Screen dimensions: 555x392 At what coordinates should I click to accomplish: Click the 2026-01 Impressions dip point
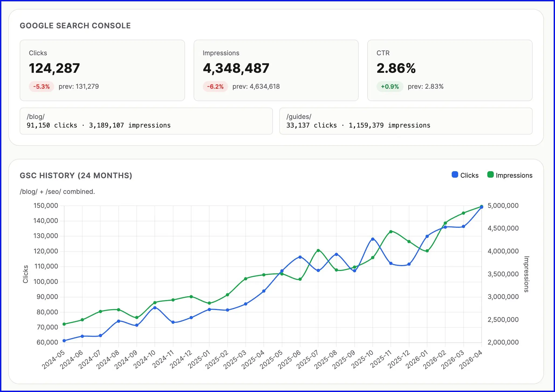click(427, 251)
